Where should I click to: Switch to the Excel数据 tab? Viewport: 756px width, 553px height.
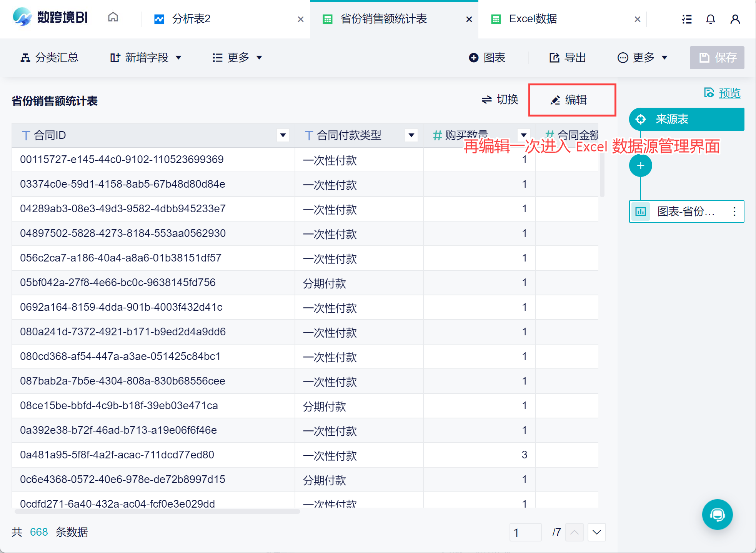pos(533,19)
